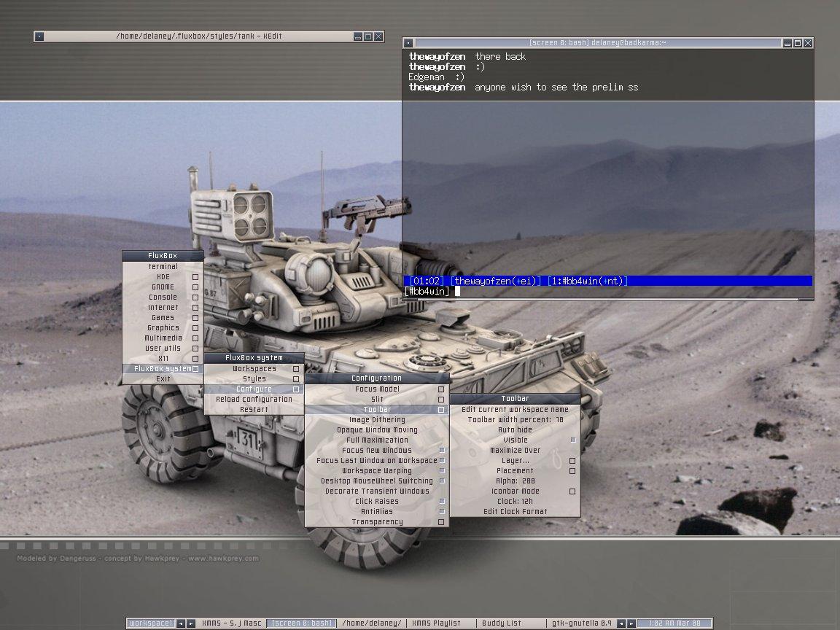Click the next window arrow left of the clock

[631, 623]
